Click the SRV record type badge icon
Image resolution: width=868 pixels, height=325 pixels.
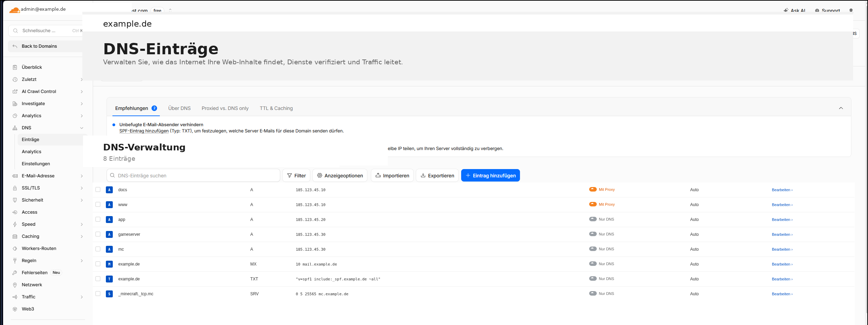click(x=109, y=294)
